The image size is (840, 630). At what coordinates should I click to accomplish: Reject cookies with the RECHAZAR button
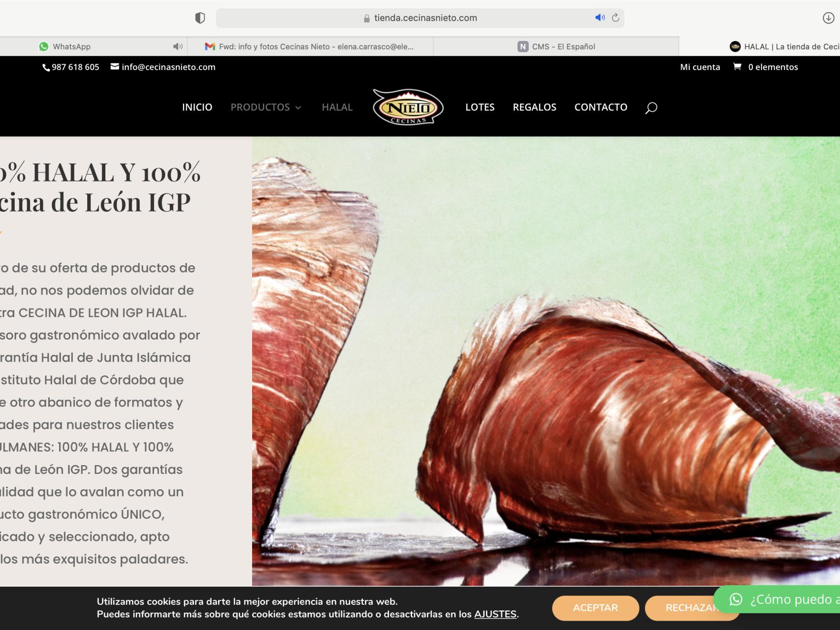[x=692, y=607]
